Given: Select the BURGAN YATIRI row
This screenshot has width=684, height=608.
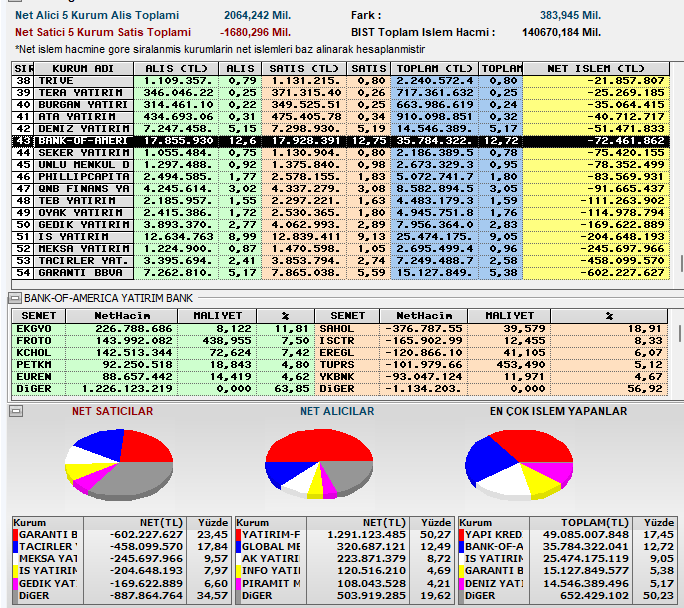Looking at the screenshot, I should click(340, 105).
